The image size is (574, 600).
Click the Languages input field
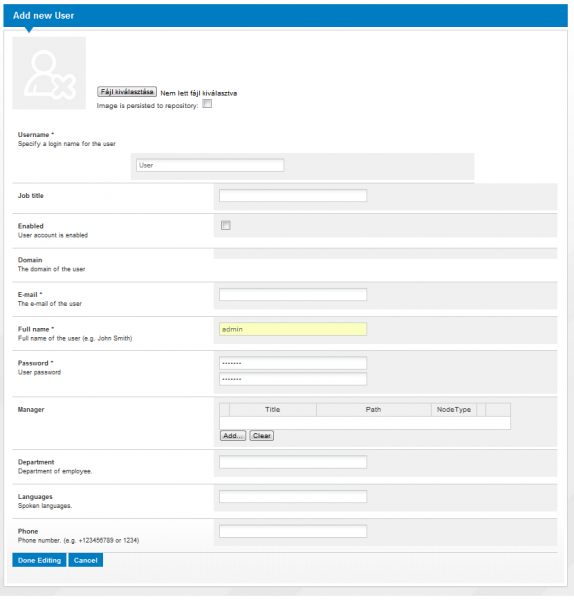(x=293, y=497)
